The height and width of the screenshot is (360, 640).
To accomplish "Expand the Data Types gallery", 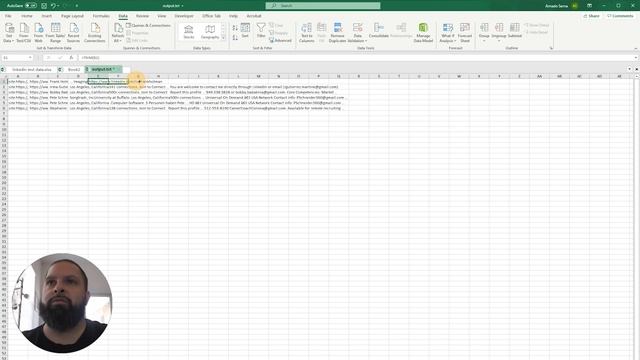I will pyautogui.click(x=223, y=38).
